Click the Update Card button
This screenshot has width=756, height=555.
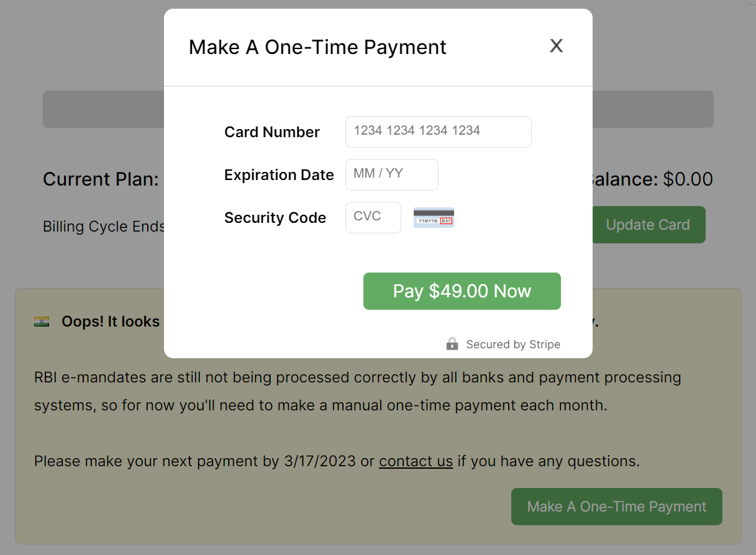tap(648, 225)
